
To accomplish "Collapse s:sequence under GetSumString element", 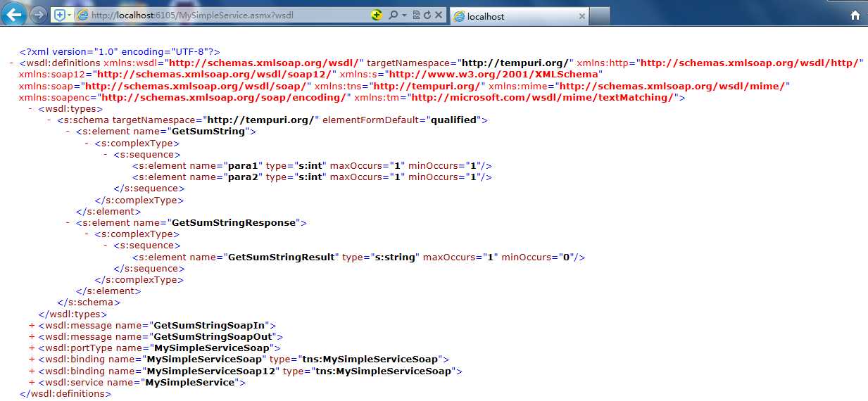I will point(106,155).
